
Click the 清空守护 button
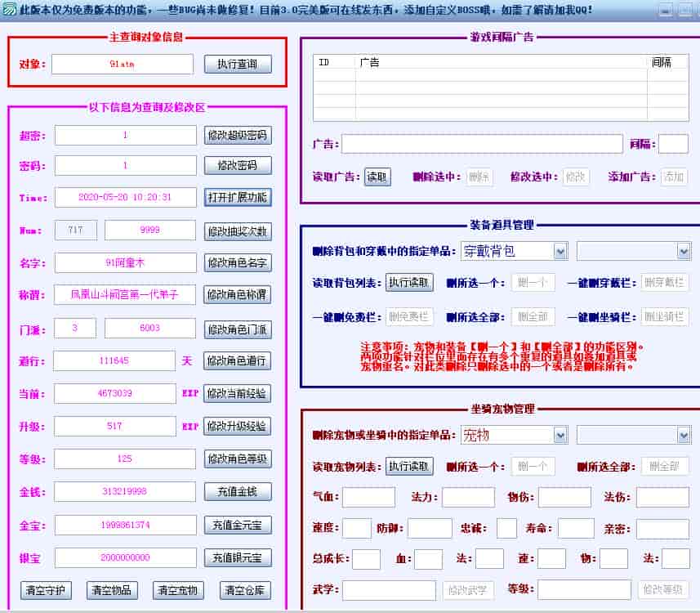tap(46, 590)
